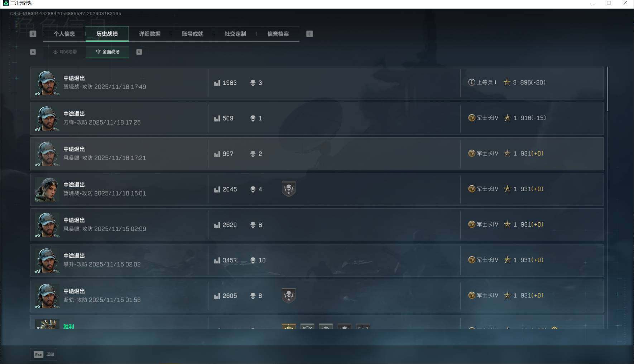
Task: Click the 上等兵 rank badge icon
Action: 472,82
